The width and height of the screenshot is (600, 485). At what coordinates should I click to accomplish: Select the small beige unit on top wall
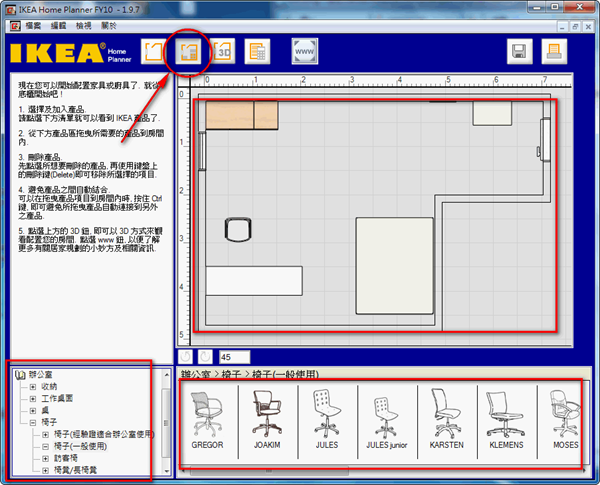(492, 113)
